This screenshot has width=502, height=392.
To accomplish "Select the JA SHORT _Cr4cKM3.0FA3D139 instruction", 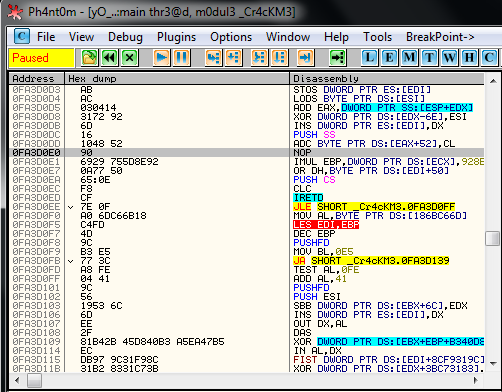I will 371,261.
